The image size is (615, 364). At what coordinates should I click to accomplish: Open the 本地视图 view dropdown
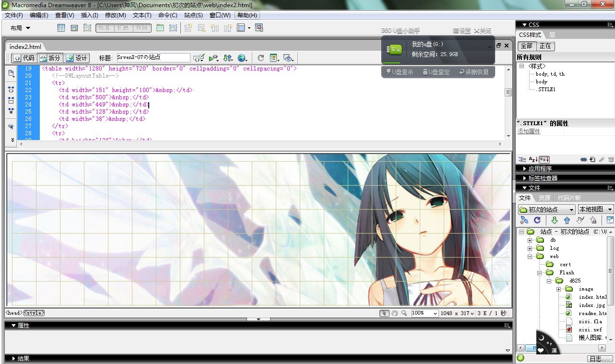[x=595, y=209]
